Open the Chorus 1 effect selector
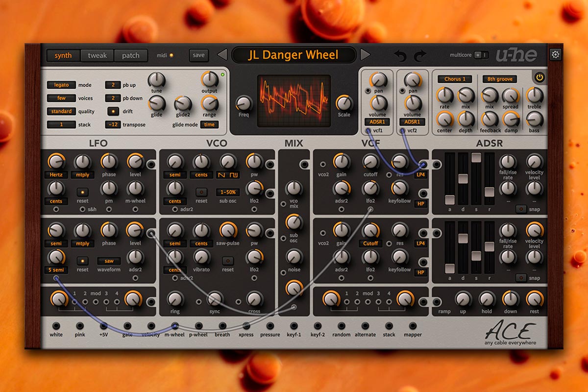This screenshot has width=588, height=392. click(455, 79)
